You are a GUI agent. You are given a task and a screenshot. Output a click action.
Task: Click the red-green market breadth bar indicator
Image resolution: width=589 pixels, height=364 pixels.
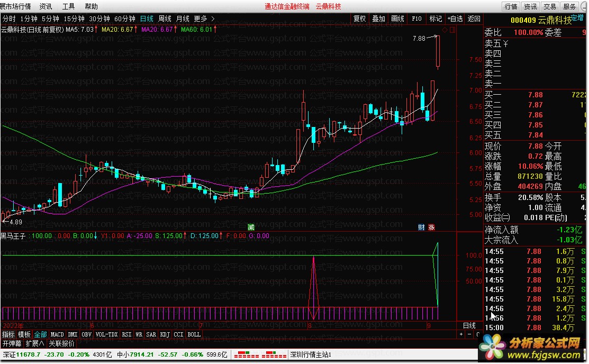click(x=260, y=354)
